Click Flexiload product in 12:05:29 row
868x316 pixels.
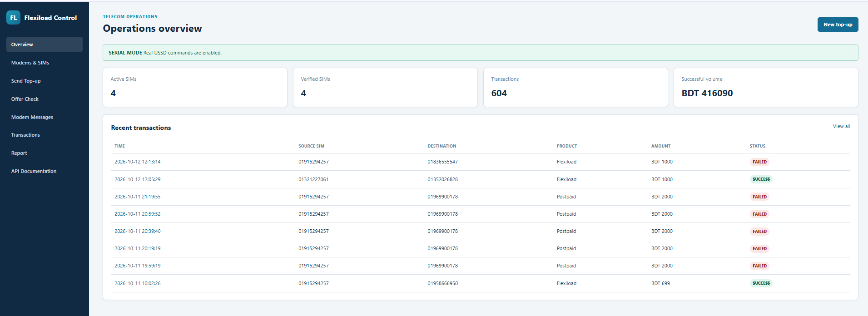[566, 179]
